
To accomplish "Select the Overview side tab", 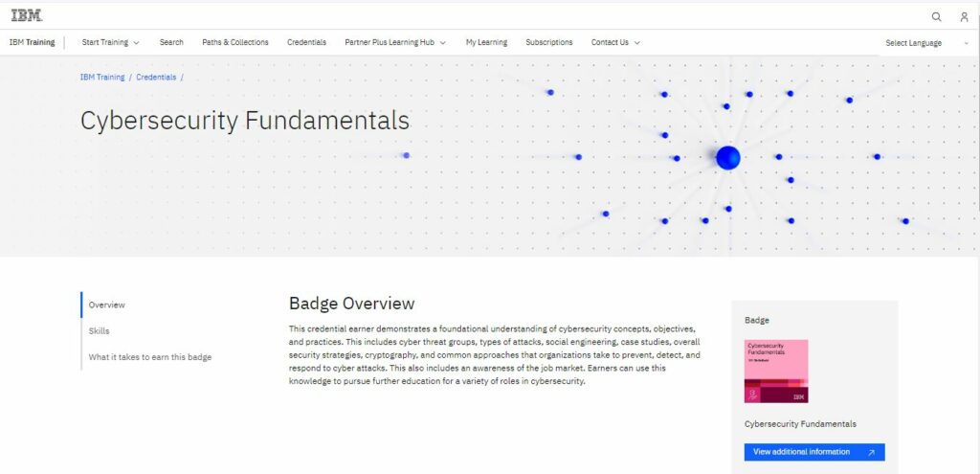I will coord(107,305).
